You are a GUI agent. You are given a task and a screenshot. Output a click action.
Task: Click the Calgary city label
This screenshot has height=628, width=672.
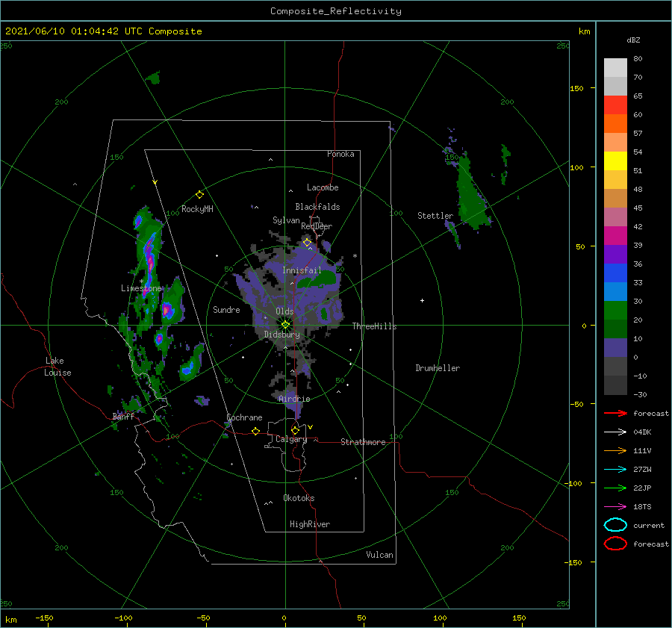coord(291,439)
